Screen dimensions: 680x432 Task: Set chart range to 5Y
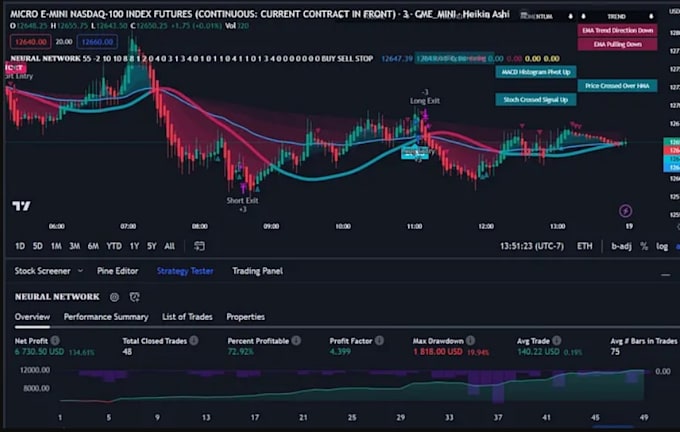[x=151, y=246]
